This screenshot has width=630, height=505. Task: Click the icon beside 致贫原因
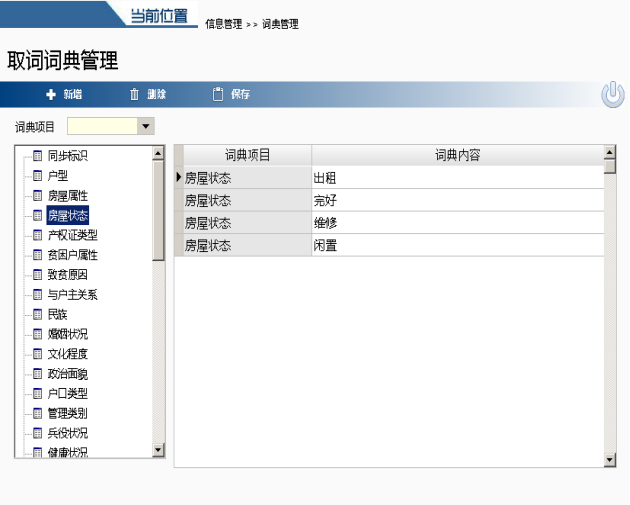point(37,275)
